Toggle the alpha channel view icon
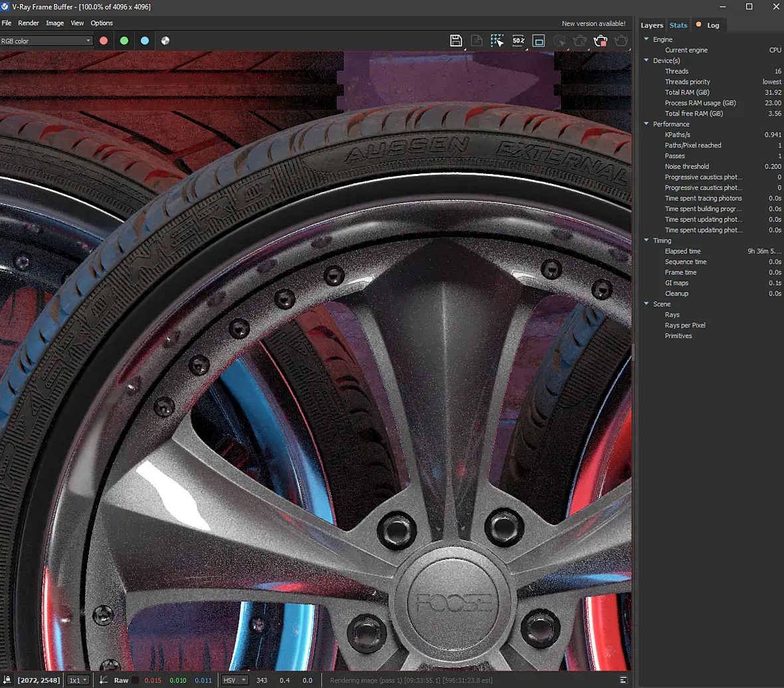 165,41
